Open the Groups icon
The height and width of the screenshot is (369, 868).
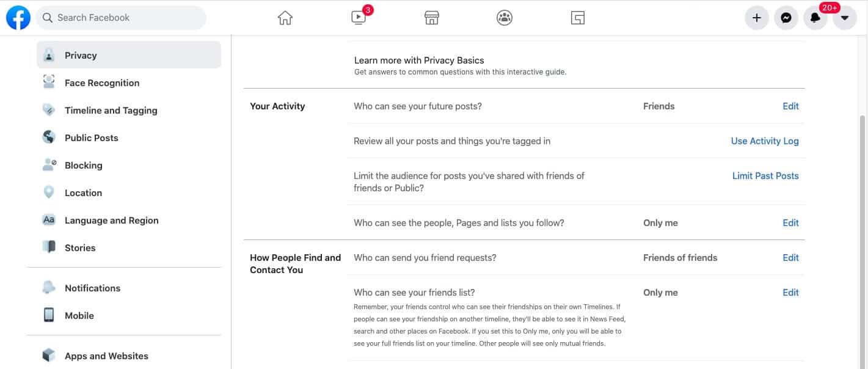(x=505, y=18)
